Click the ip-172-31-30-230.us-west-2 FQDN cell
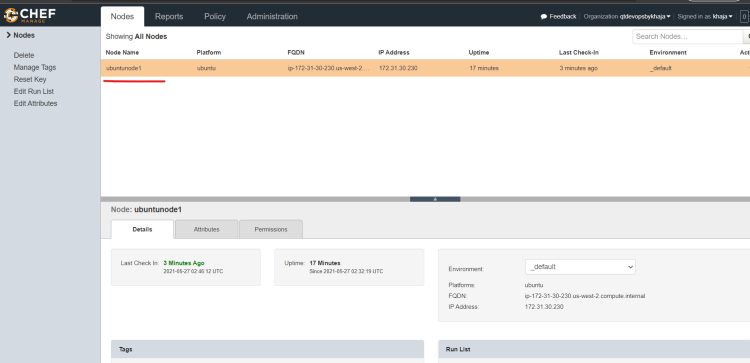Viewport: 750px width, 363px height. click(329, 68)
